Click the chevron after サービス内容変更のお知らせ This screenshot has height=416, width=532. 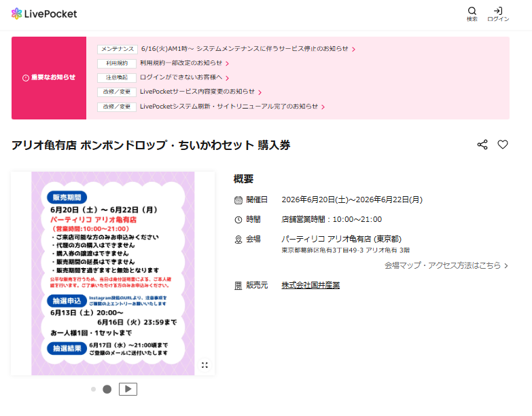tap(260, 92)
